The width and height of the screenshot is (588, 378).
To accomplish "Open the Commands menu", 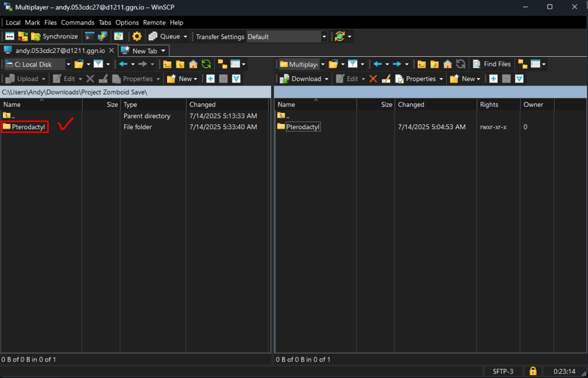I will pos(78,22).
